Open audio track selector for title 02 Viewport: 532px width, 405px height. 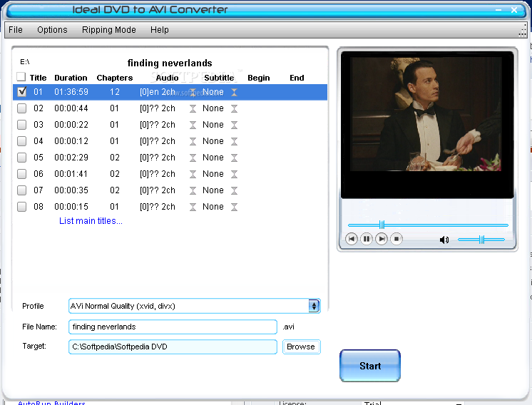tap(193, 108)
